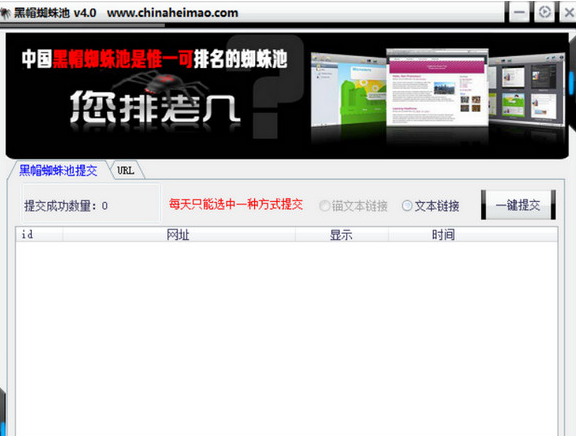Close the window with the X icon

tap(569, 12)
